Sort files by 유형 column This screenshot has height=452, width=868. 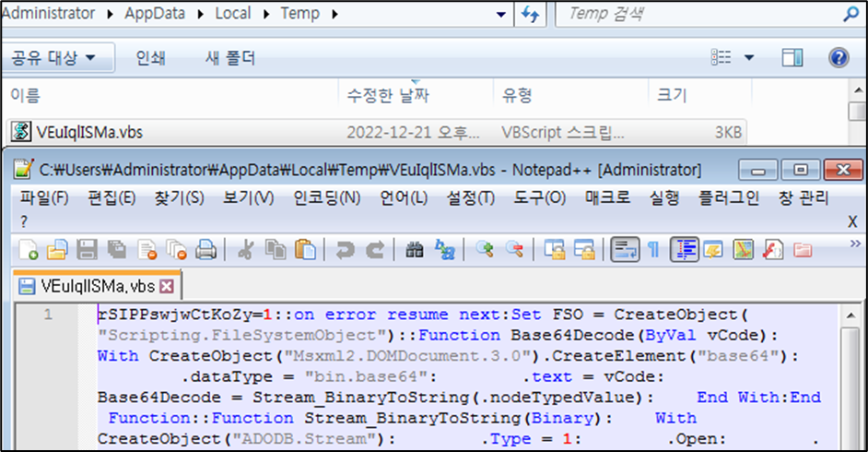[x=570, y=95]
